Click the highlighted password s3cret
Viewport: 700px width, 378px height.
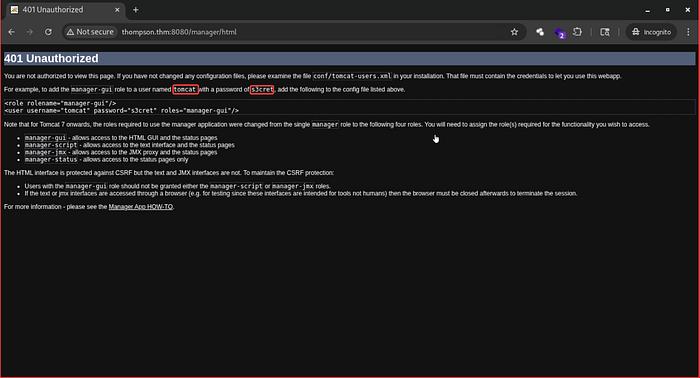pos(262,90)
